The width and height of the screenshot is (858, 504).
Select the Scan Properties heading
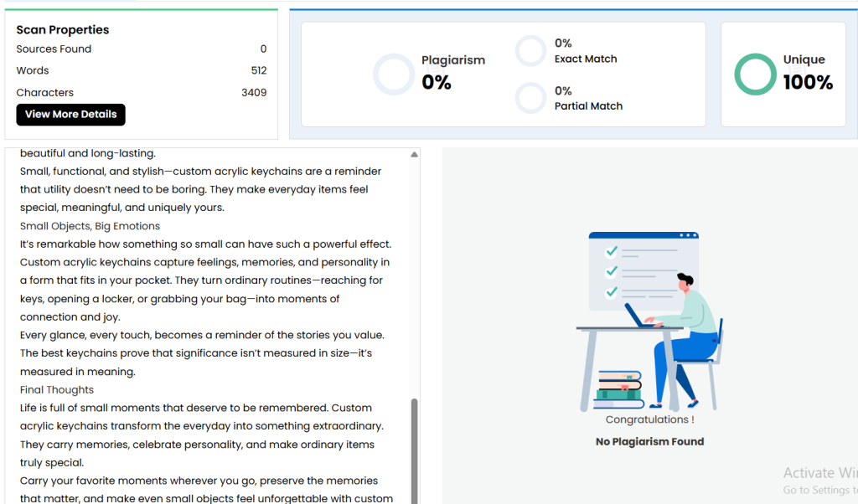pyautogui.click(x=63, y=29)
